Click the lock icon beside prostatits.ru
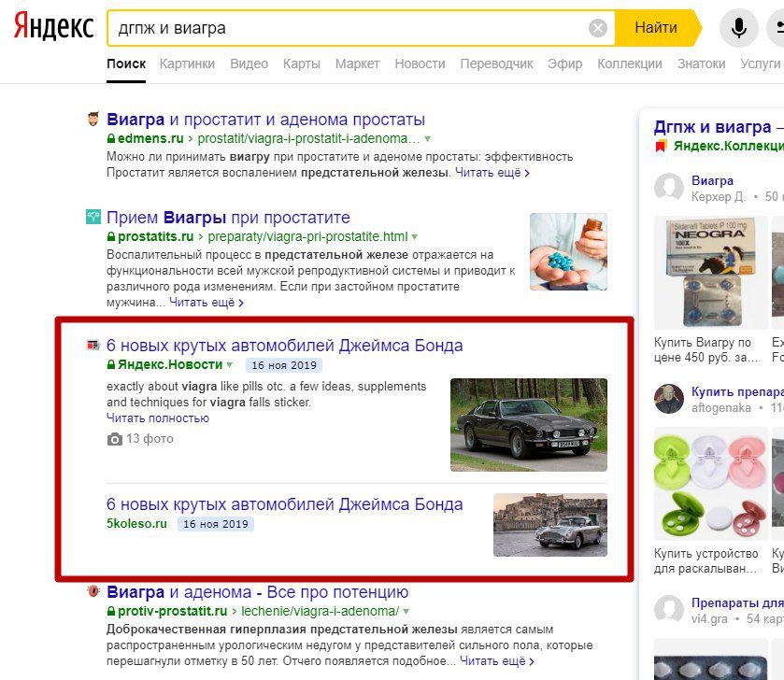The width and height of the screenshot is (784, 680). [111, 236]
